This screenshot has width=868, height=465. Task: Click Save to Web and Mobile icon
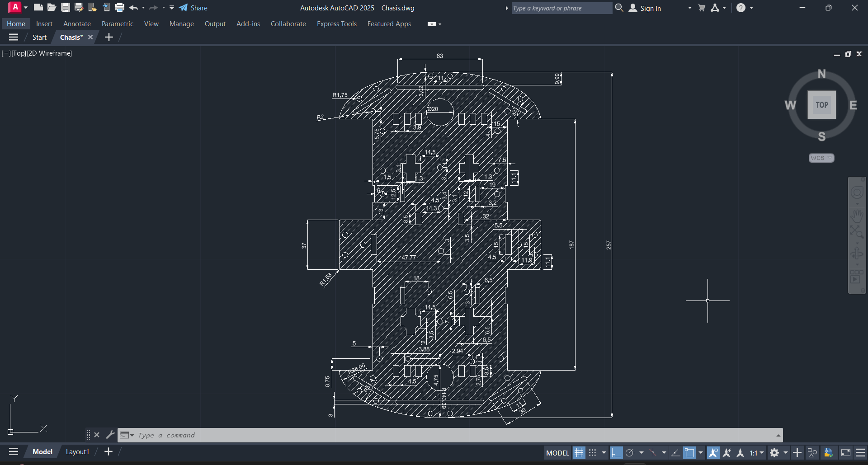[106, 8]
